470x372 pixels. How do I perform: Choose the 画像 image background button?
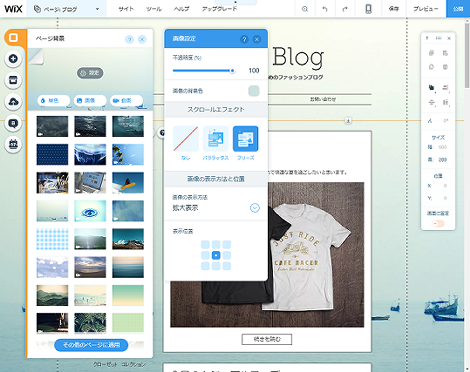90,100
